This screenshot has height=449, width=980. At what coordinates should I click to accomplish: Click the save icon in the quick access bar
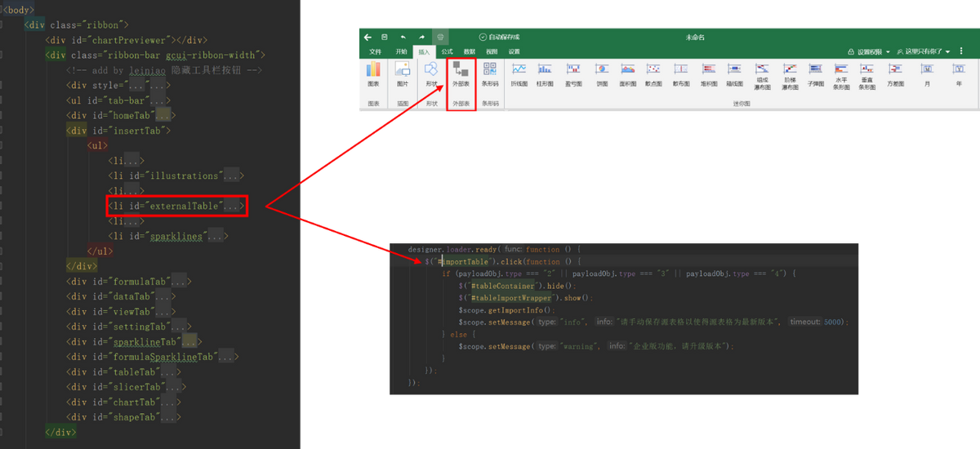click(x=385, y=37)
